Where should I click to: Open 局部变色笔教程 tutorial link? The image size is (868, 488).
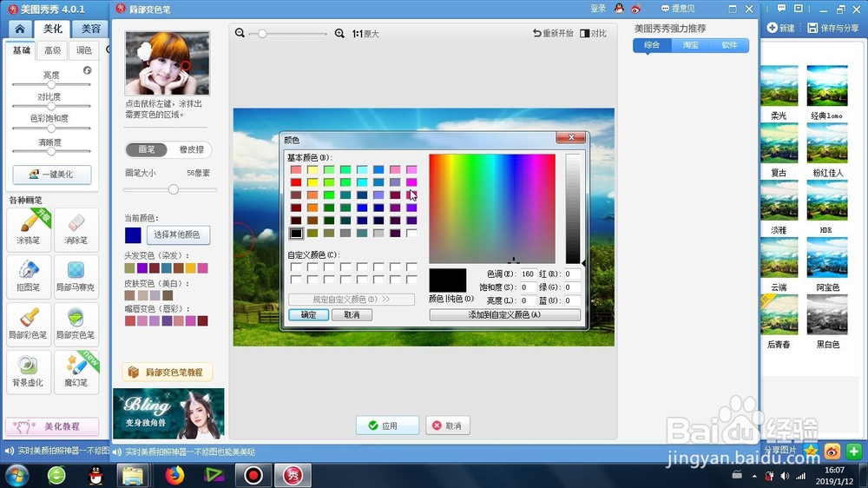pos(168,373)
